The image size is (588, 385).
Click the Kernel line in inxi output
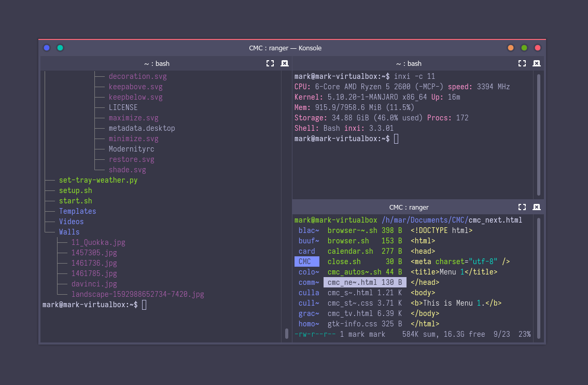pyautogui.click(x=377, y=97)
